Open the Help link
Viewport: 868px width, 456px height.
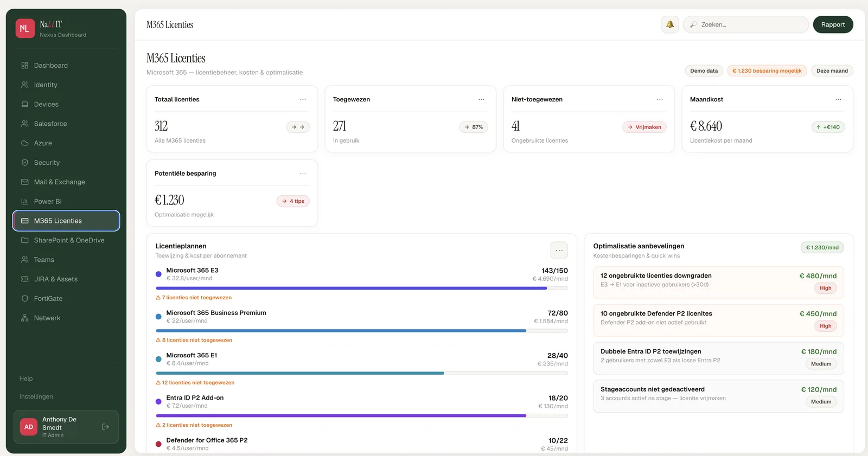click(26, 378)
